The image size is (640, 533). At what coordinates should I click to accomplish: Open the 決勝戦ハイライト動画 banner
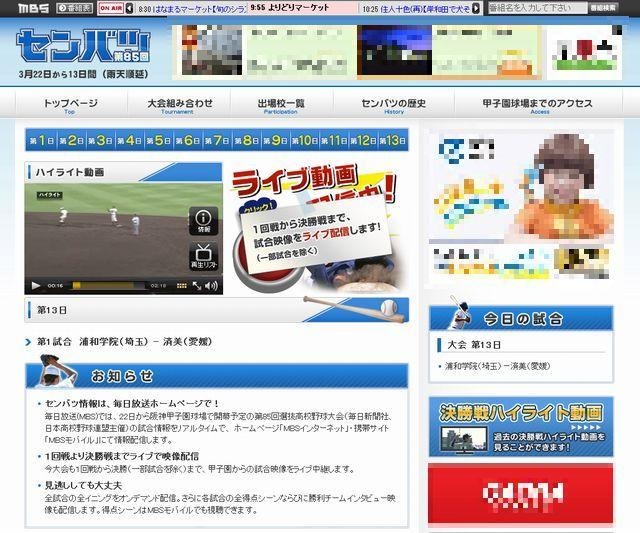click(520, 425)
